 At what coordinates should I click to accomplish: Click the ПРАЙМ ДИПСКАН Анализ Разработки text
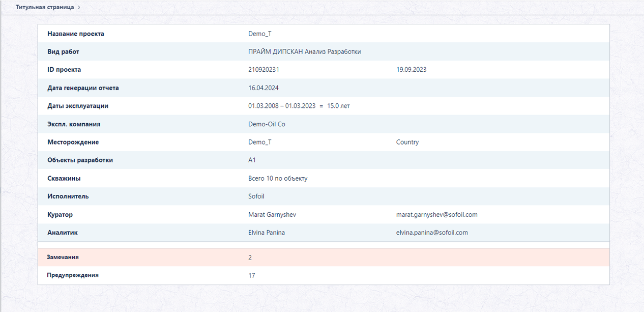coord(305,52)
